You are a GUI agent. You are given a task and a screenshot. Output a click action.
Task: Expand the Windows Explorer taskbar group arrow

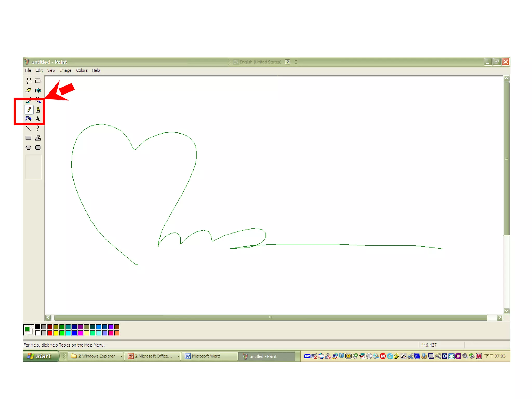121,356
